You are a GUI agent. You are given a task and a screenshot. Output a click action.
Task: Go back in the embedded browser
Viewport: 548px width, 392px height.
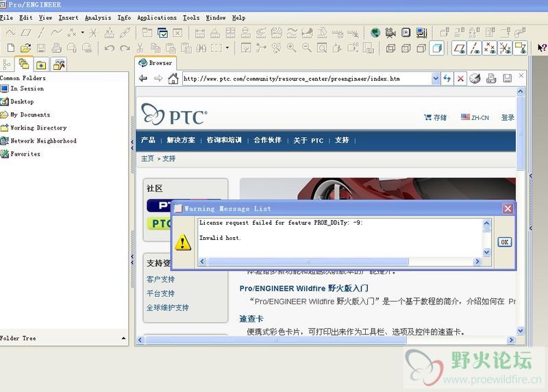point(143,78)
